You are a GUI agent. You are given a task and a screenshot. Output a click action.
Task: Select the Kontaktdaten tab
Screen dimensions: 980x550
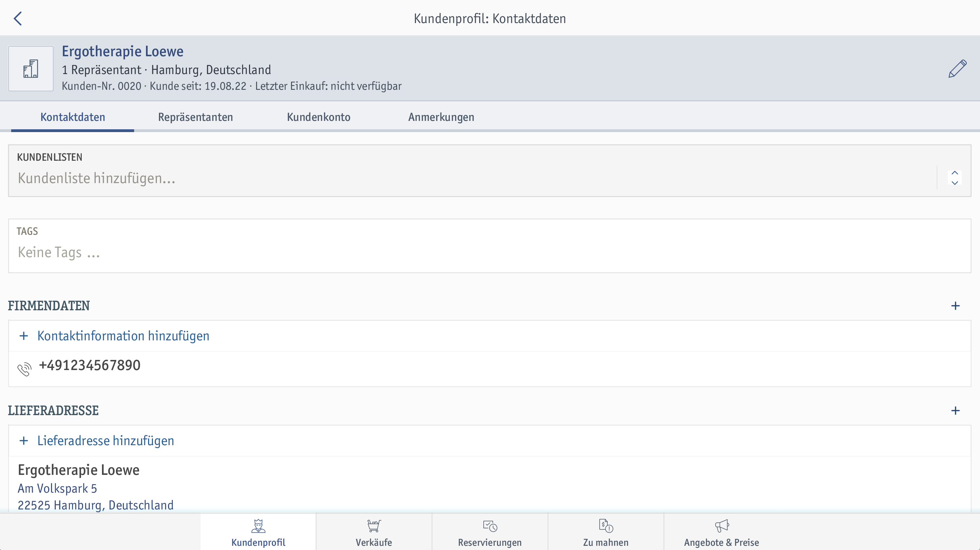[x=73, y=117]
